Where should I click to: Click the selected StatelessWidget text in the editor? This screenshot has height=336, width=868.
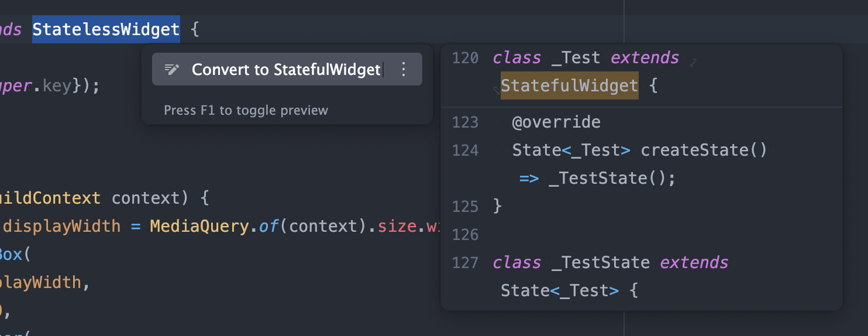[106, 29]
